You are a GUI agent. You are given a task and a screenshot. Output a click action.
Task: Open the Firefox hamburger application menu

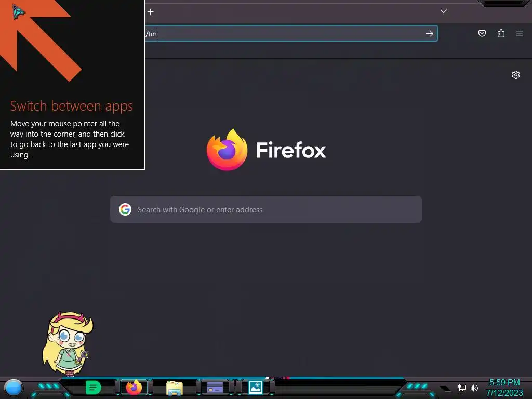click(x=519, y=33)
